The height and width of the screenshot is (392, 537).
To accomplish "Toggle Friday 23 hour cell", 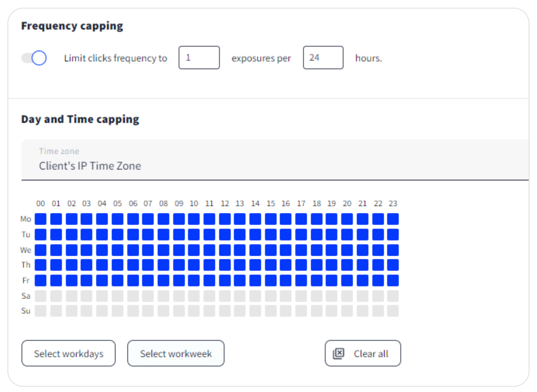I will point(393,280).
